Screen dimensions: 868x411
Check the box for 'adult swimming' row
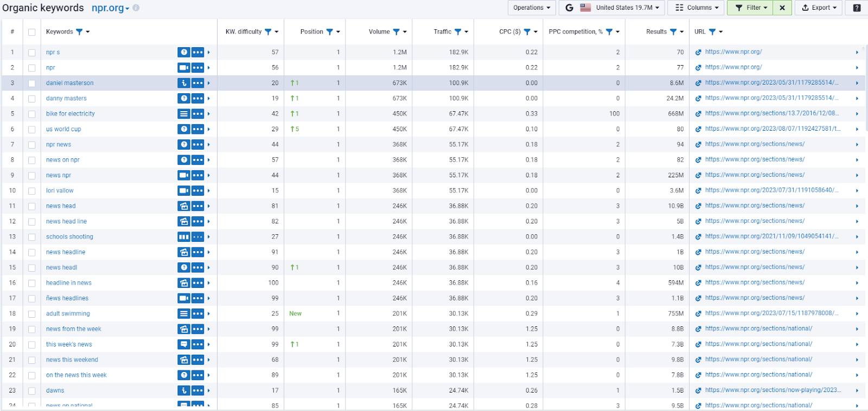32,314
